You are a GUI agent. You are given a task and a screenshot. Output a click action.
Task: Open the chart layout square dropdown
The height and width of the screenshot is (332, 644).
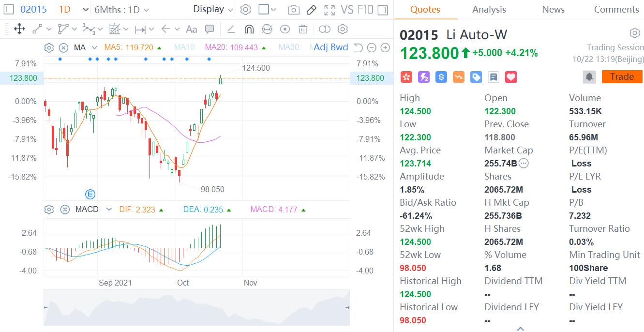click(267, 9)
